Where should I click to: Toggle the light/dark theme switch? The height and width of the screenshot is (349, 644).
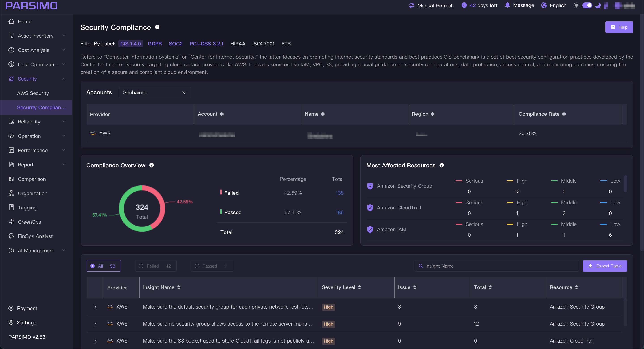[587, 6]
